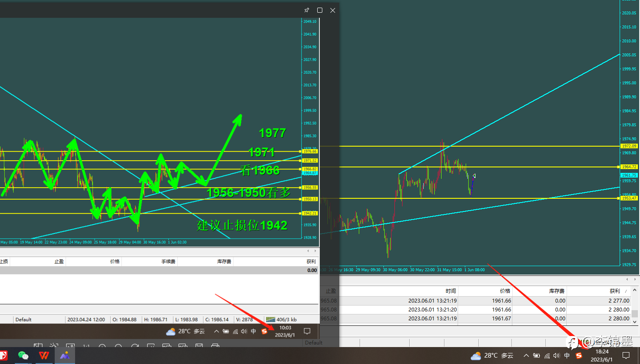Click the H: 1986.71 status bar value
640x364 pixels.
point(156,320)
